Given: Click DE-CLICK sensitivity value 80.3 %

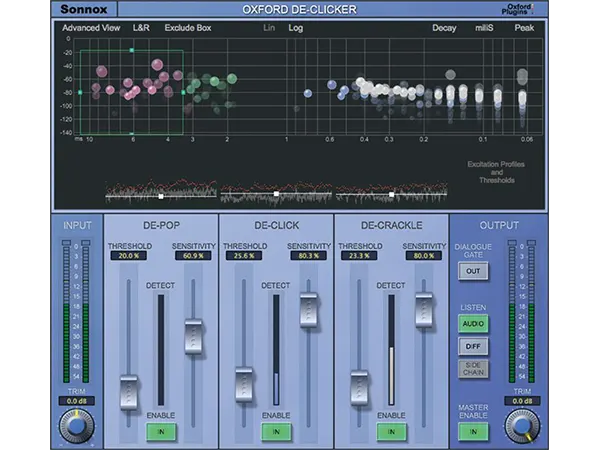Looking at the screenshot, I should (308, 256).
